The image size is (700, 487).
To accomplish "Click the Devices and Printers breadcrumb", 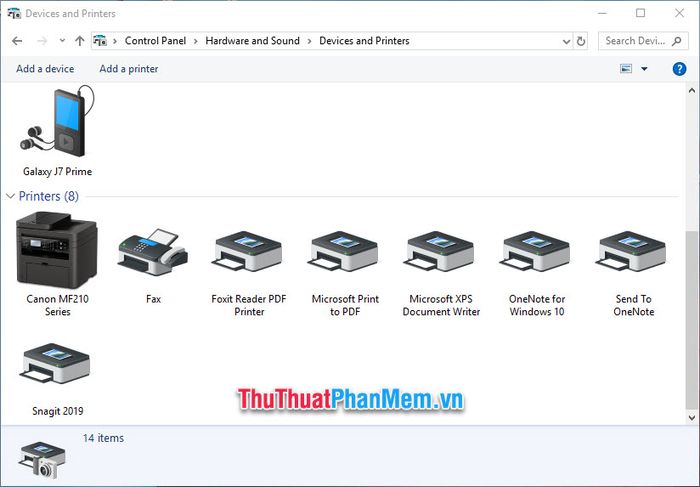I will pos(364,41).
